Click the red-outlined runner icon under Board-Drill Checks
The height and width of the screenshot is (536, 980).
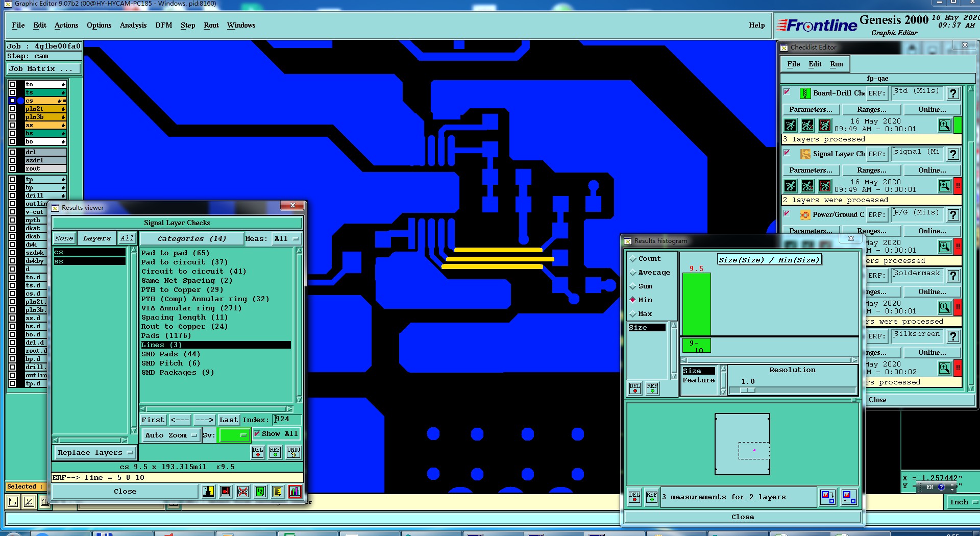coord(825,125)
